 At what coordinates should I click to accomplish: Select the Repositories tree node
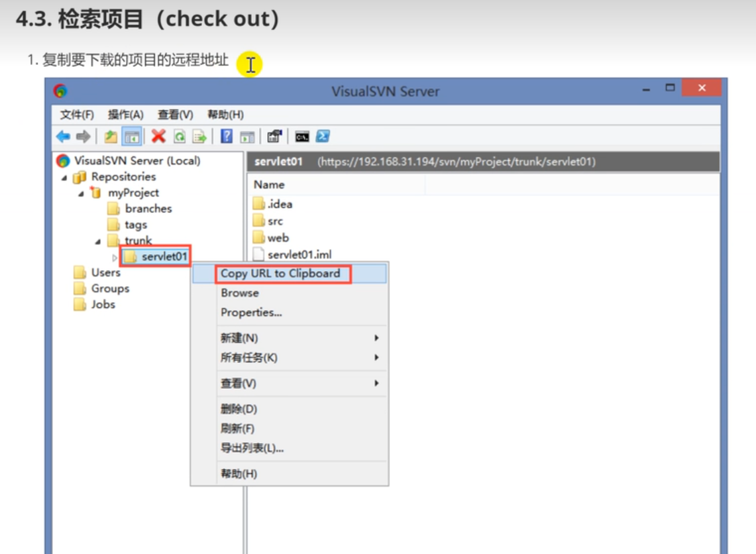coord(123,176)
